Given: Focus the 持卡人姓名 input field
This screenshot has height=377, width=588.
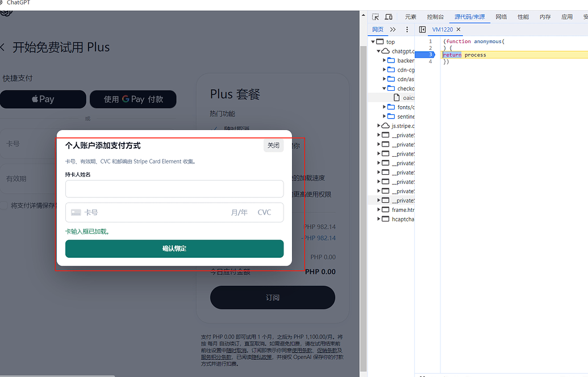Looking at the screenshot, I should [174, 188].
